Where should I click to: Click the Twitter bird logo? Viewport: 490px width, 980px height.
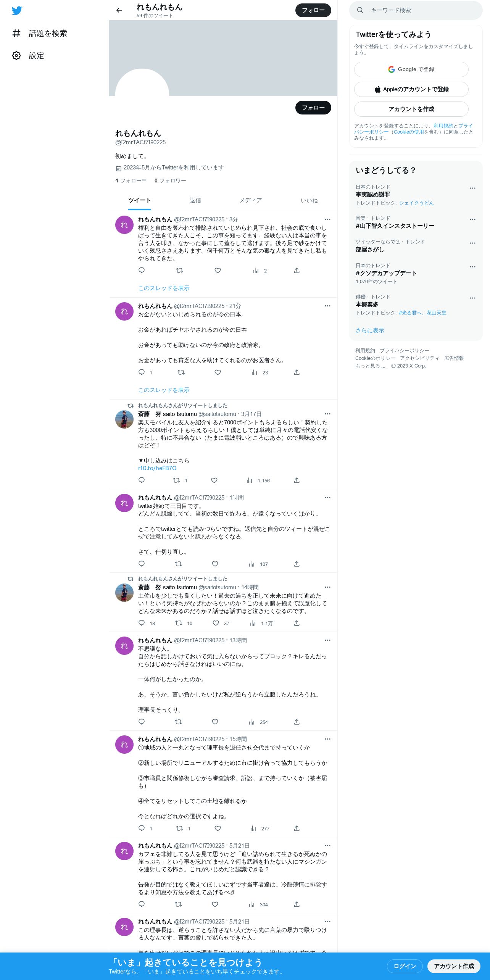[17, 11]
